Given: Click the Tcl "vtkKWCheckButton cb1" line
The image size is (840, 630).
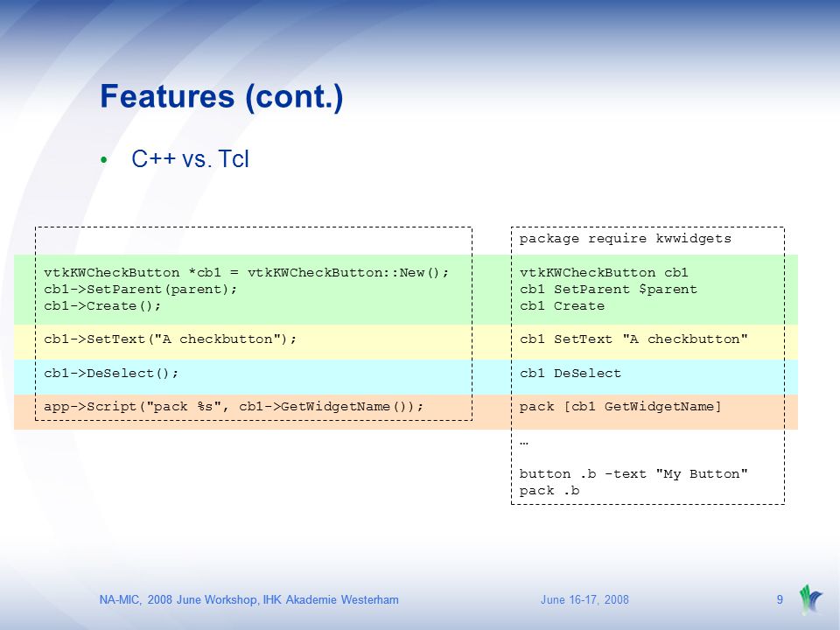Looking at the screenshot, I should click(x=604, y=273).
